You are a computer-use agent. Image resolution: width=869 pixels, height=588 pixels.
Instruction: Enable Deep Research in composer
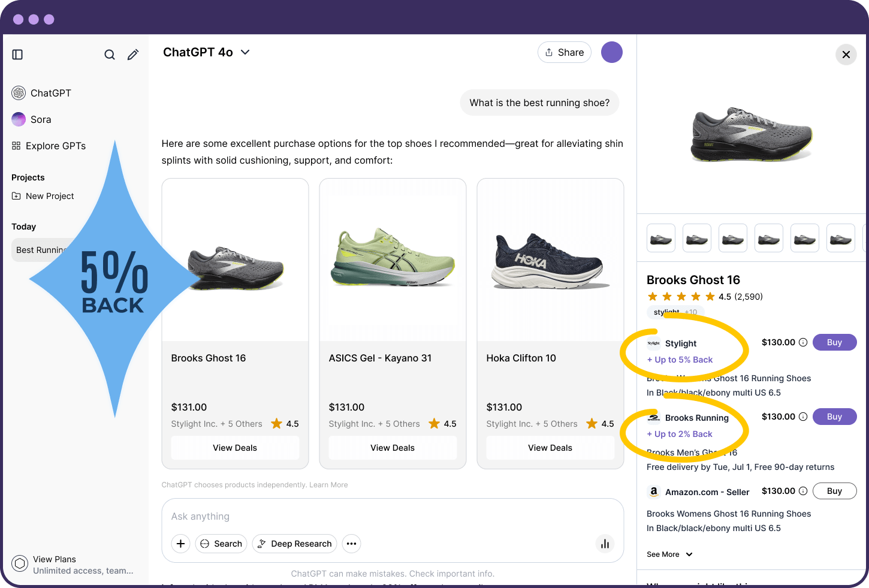[x=295, y=544]
